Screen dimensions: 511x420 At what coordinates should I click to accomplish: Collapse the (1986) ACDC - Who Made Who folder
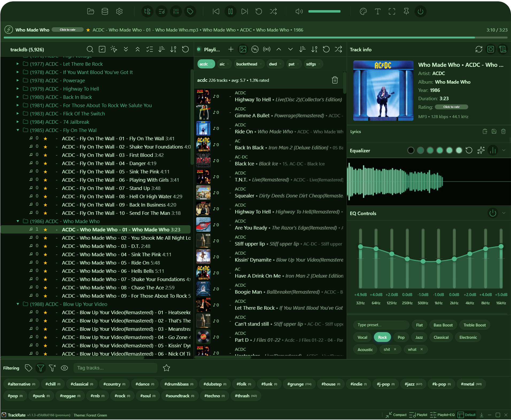(18, 221)
